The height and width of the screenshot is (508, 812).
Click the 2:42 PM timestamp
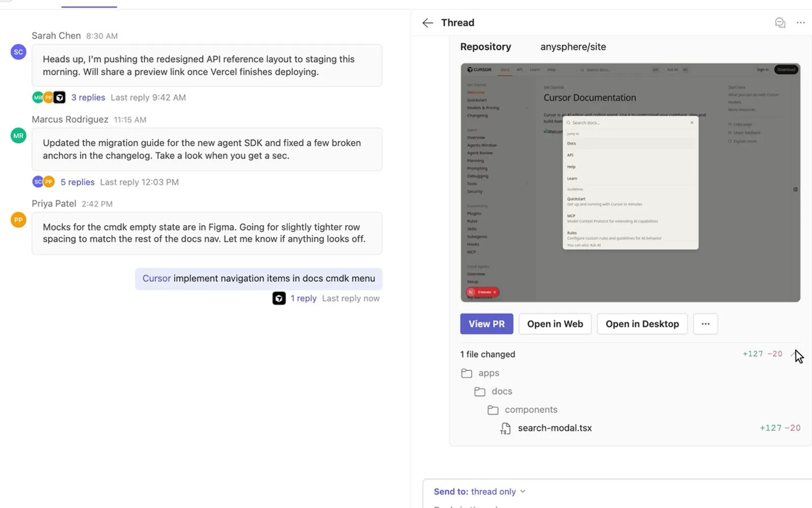(97, 204)
